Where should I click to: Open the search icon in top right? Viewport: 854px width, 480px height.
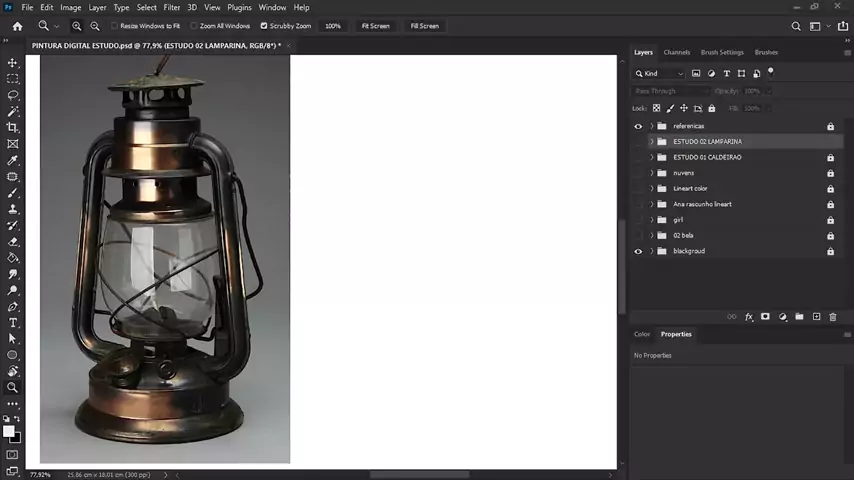coord(796,26)
